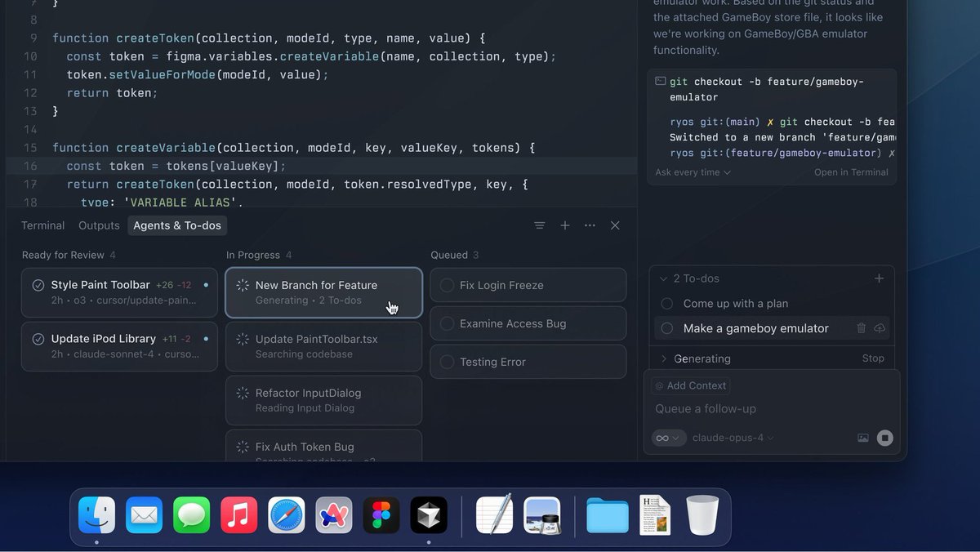This screenshot has width=980, height=552.
Task: Open the Ask every time dropdown
Action: (693, 172)
